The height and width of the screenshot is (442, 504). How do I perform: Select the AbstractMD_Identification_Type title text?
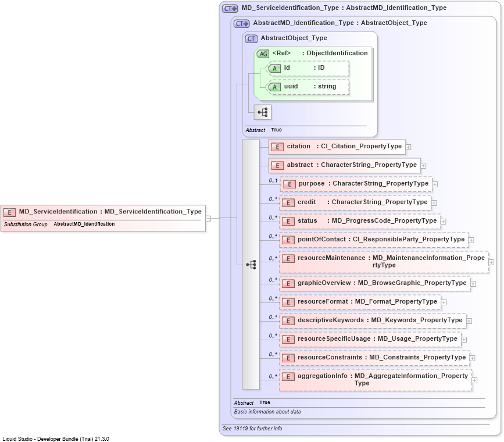(340, 23)
